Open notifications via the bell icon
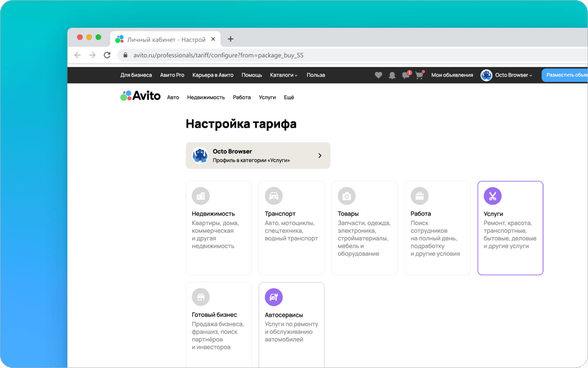The width and height of the screenshot is (588, 368). (392, 75)
